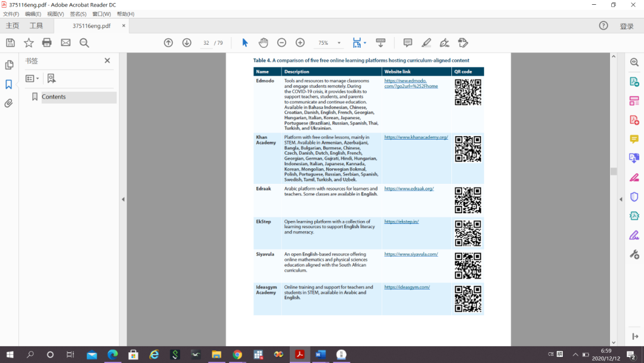Open the Khan Academy website link

click(416, 137)
